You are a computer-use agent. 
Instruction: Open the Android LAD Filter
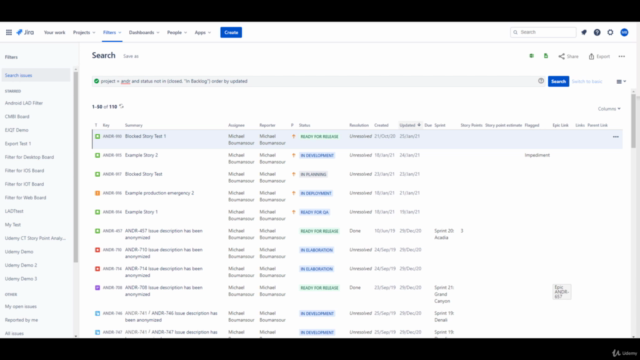coord(24,103)
